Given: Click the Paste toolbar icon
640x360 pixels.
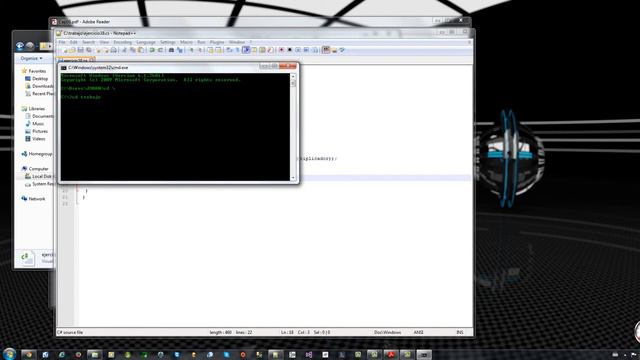Looking at the screenshot, I should click(141, 50).
